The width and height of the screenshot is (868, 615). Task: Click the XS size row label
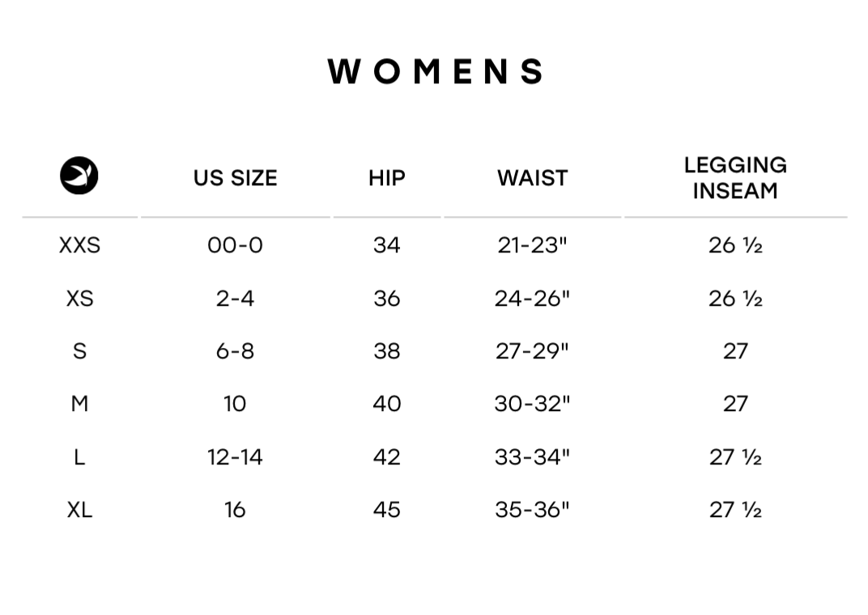pos(79,299)
